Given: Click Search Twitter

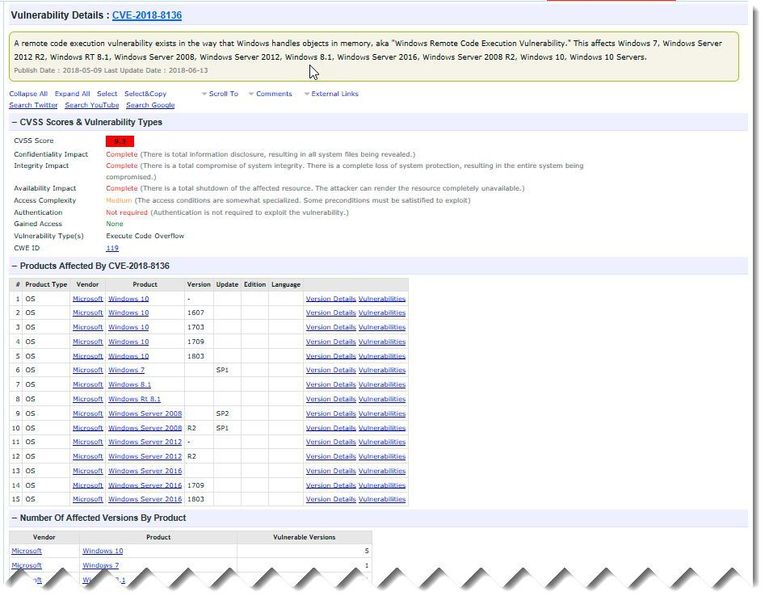Looking at the screenshot, I should (33, 105).
